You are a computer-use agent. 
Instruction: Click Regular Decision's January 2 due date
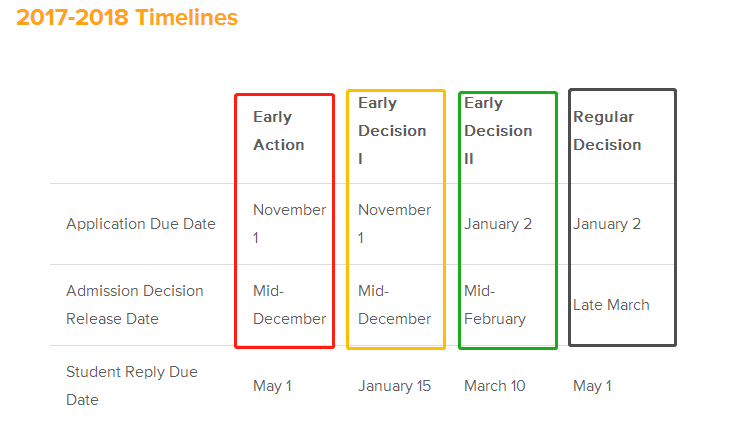tap(607, 224)
